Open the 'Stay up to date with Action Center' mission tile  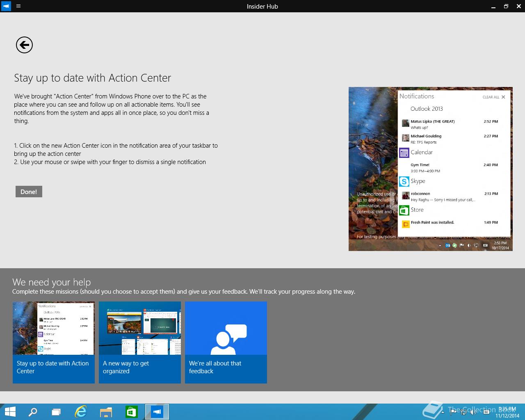(54, 342)
